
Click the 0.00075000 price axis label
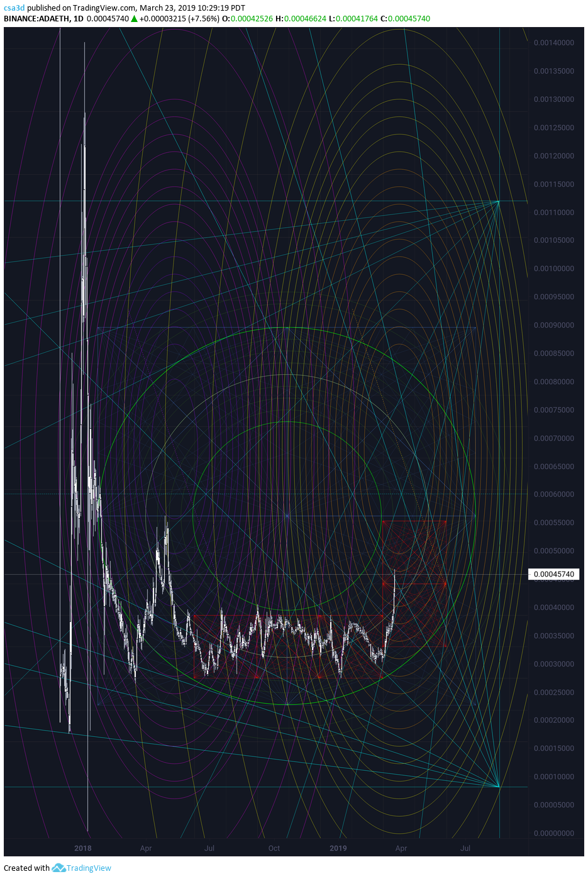point(554,410)
